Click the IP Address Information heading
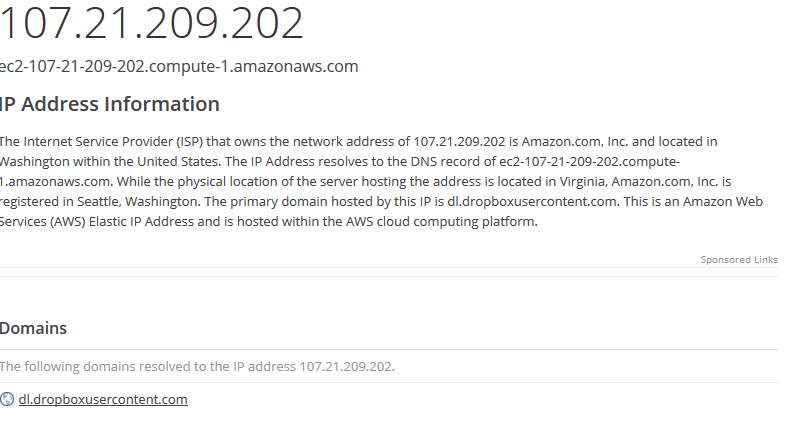Viewport: 792px width, 425px height. point(110,104)
